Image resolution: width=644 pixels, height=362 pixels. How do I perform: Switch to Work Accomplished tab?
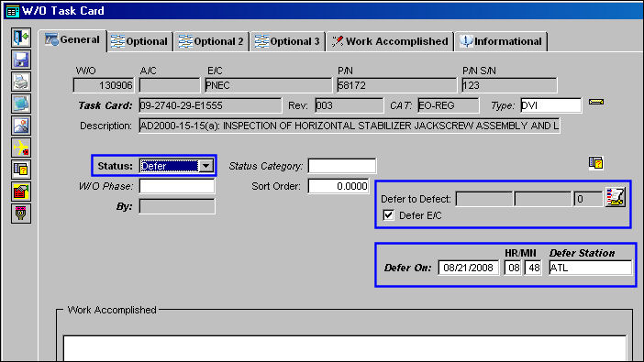pyautogui.click(x=390, y=41)
